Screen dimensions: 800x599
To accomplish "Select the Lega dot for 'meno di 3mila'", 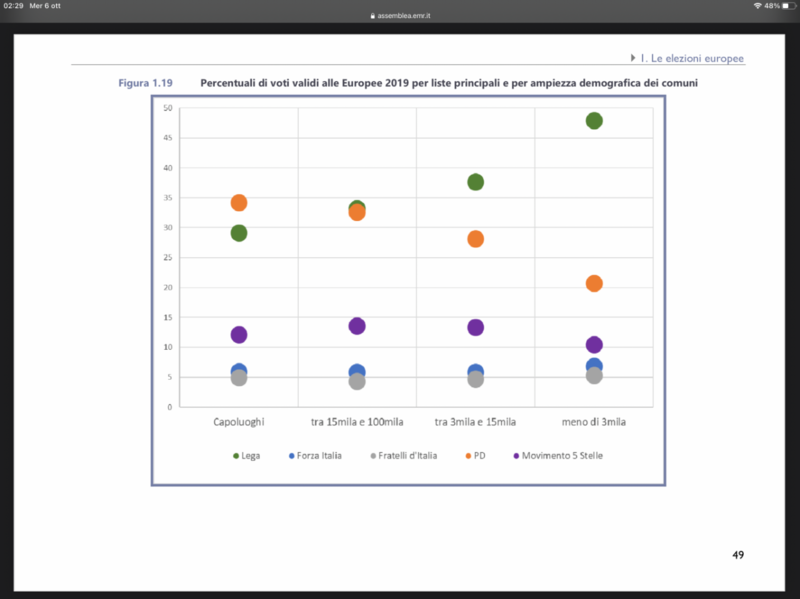I will pos(594,121).
